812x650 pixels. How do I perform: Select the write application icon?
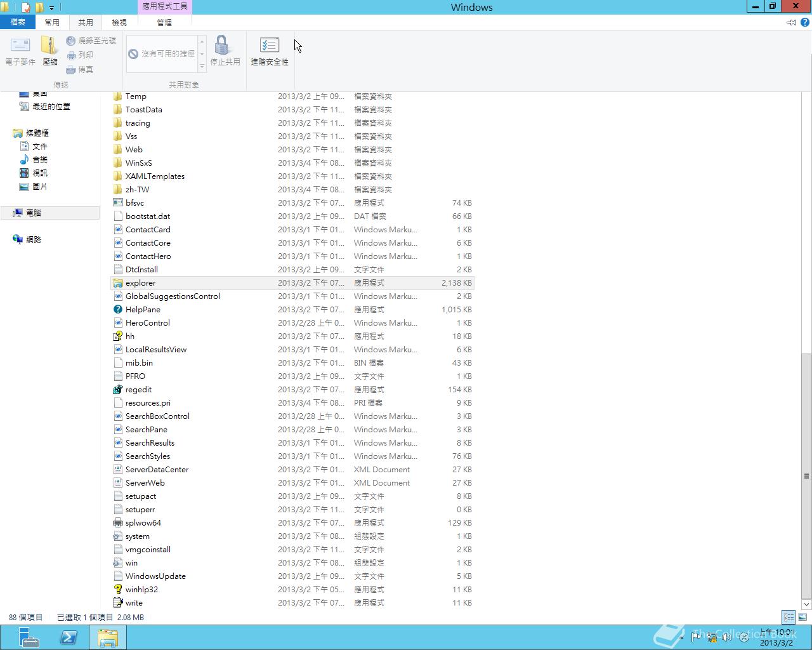point(117,603)
